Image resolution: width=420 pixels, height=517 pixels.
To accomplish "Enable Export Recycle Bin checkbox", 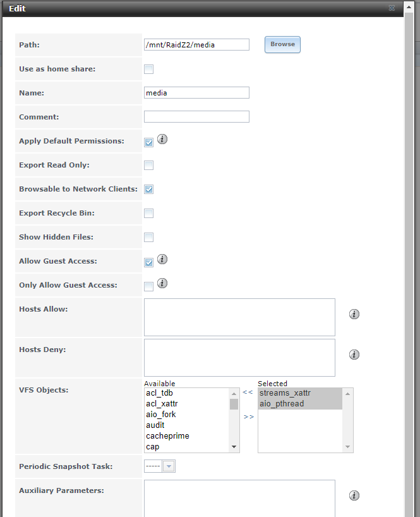I will tap(149, 214).
